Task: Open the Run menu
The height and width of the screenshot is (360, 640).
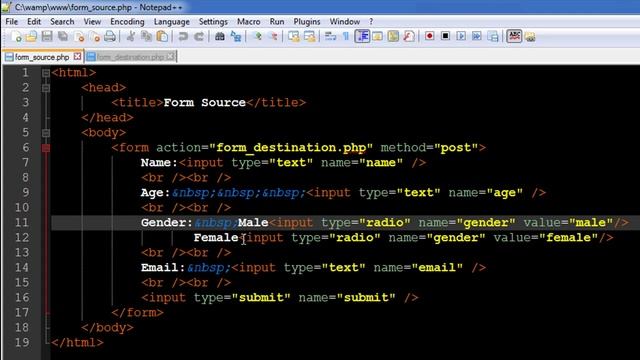Action: pyautogui.click(x=277, y=22)
